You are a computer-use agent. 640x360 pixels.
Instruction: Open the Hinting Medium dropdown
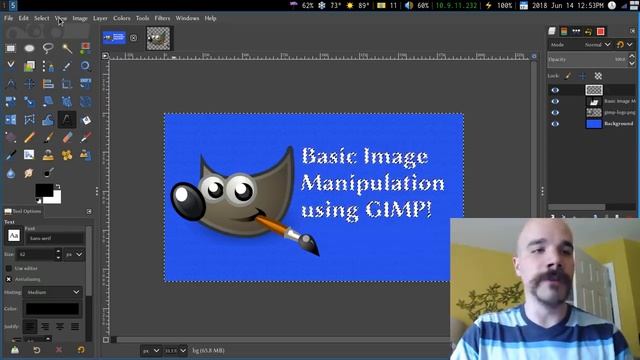(x=53, y=292)
